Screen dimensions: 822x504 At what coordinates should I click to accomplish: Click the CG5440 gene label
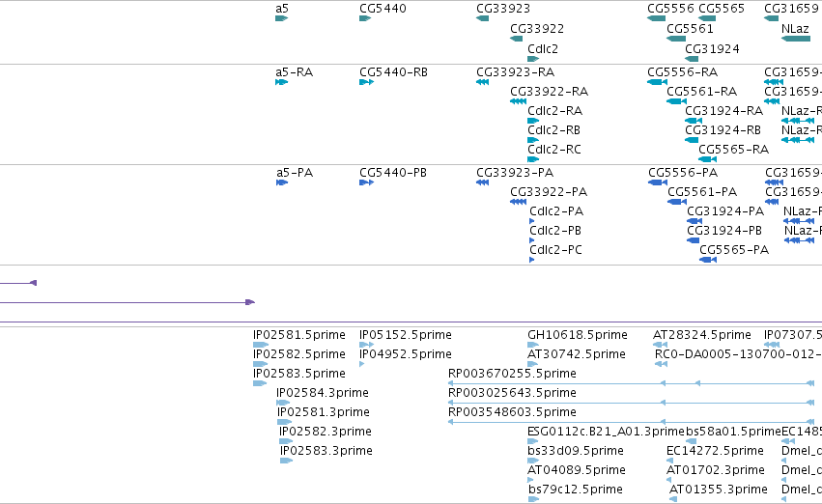[x=383, y=9]
